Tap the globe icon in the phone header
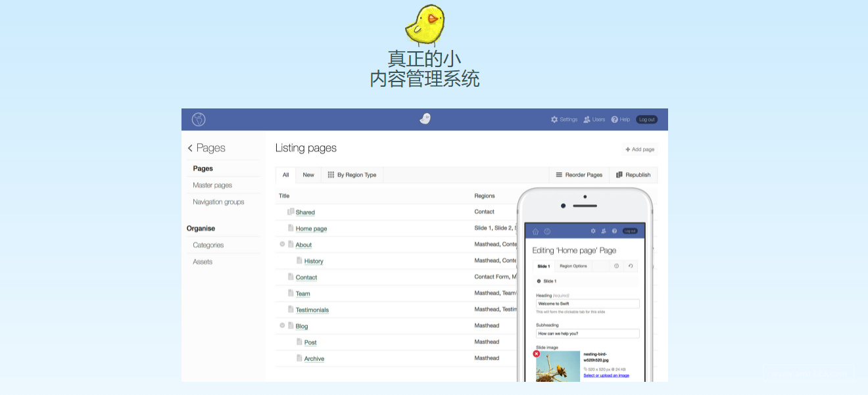The width and height of the screenshot is (868, 395). click(x=547, y=231)
